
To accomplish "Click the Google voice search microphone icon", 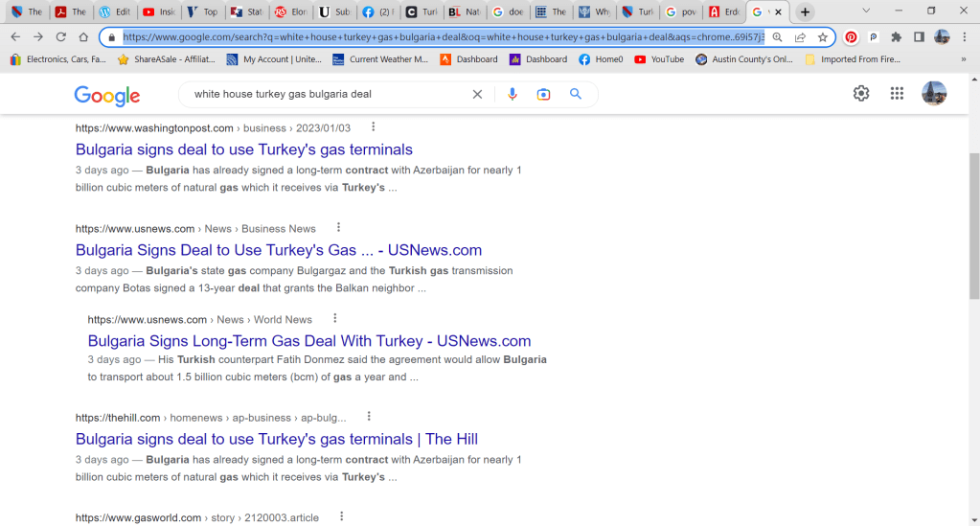I will coord(513,94).
